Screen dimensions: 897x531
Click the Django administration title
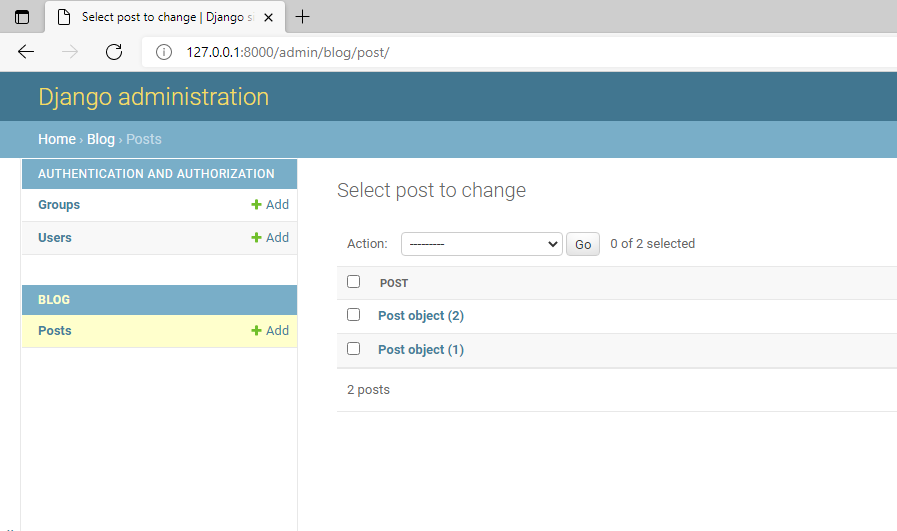[153, 97]
